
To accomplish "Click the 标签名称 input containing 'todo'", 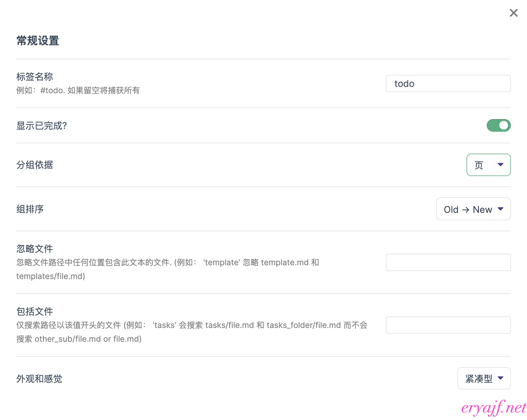I will coord(448,83).
